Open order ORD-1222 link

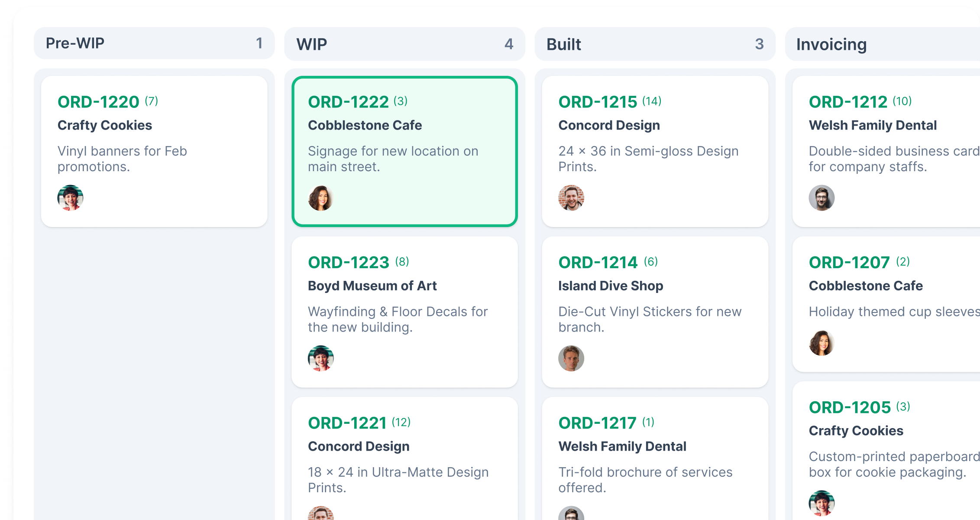(348, 102)
